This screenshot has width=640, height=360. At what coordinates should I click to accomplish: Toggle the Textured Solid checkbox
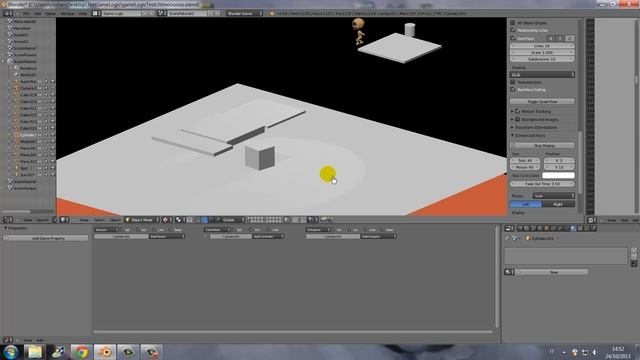tap(513, 82)
